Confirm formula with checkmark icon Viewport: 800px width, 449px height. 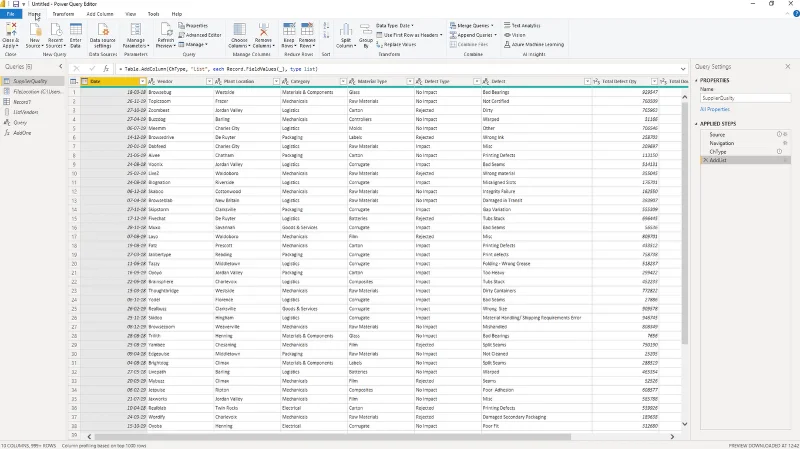pyautogui.click(x=92, y=68)
